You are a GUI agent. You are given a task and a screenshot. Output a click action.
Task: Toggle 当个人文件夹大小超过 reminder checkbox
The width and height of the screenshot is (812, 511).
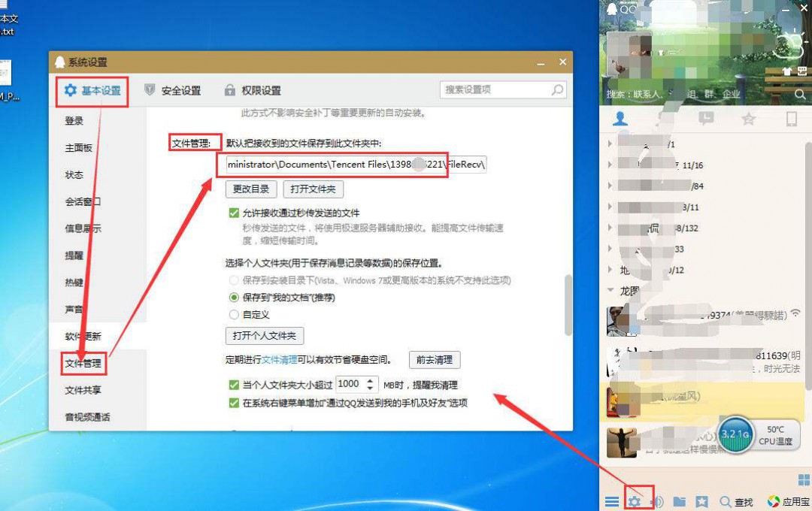tap(234, 385)
